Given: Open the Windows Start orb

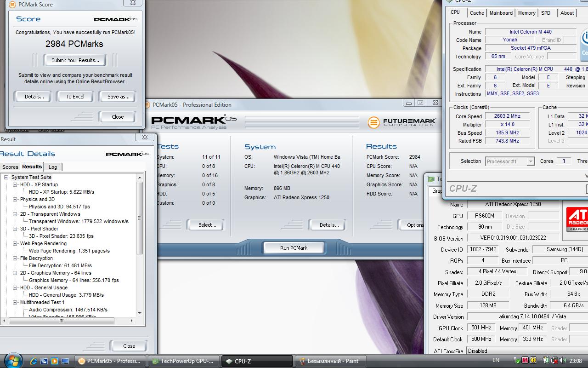Looking at the screenshot, I should click(12, 360).
